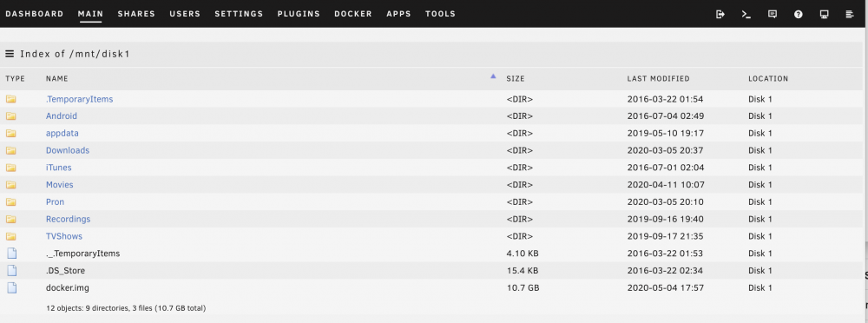Open the iTunes folder link

(59, 168)
